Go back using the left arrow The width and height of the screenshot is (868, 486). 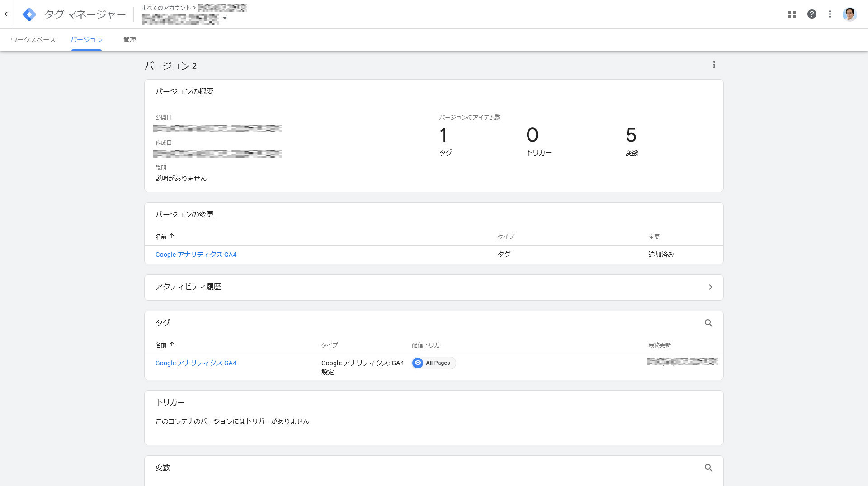[x=7, y=14]
